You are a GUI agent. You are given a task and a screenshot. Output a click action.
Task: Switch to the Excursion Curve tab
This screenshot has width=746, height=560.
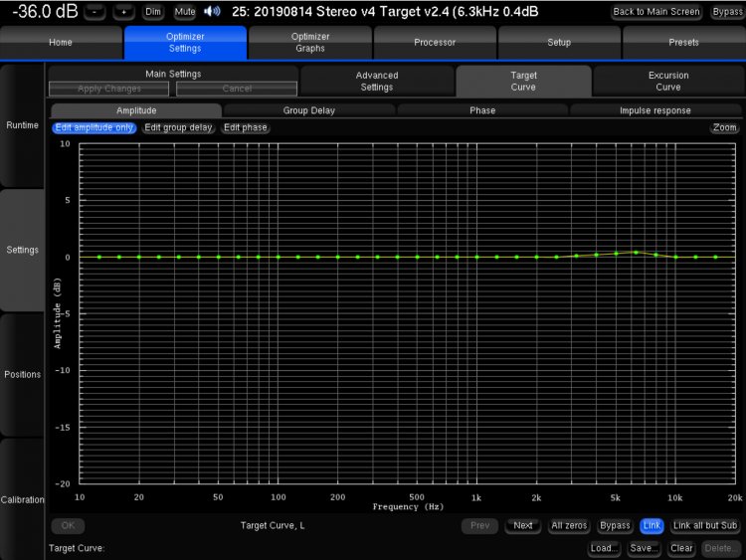coord(667,81)
